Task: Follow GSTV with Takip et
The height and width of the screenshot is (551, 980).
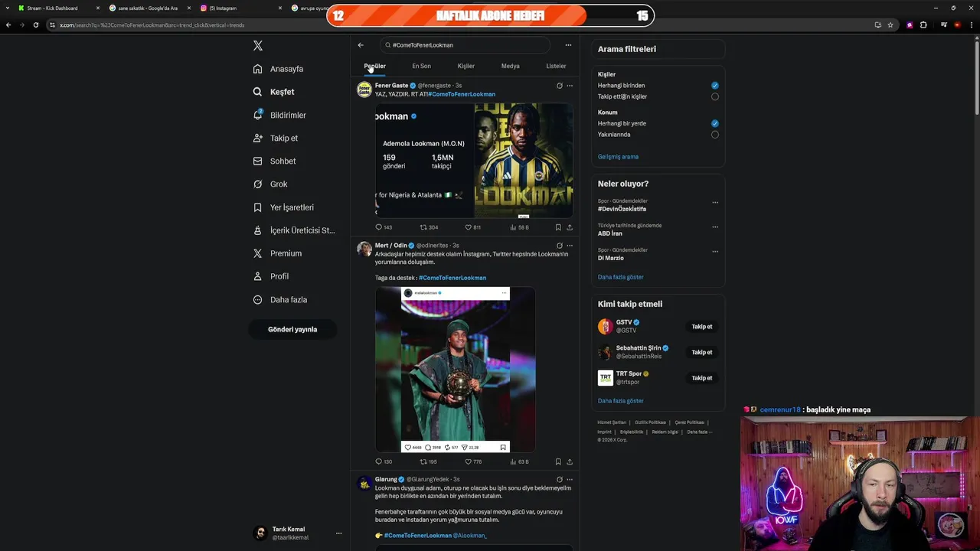Action: pyautogui.click(x=702, y=327)
